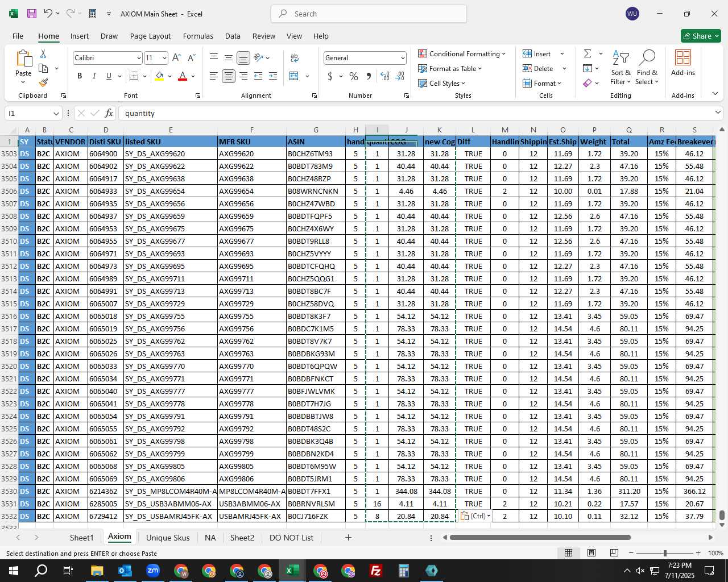Click the Share button
Screen dimensions: 728x582
[x=701, y=36]
